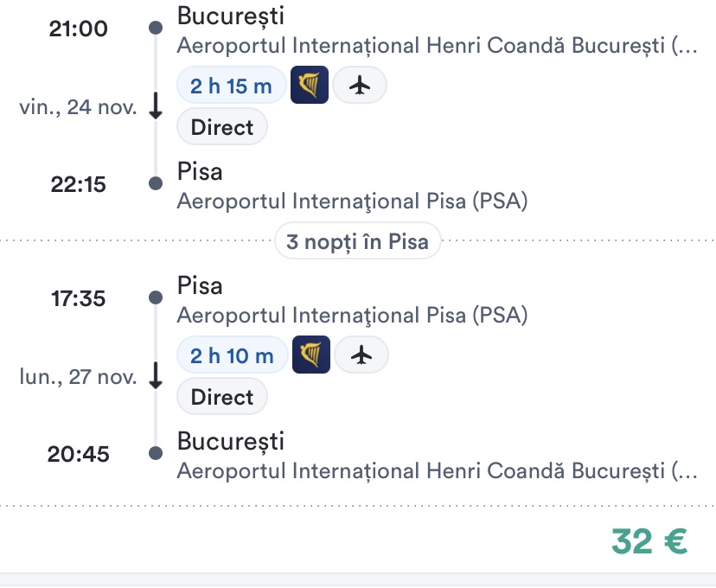Click the Ryanair logo on the outbound flight
The image size is (716, 588).
pyautogui.click(x=309, y=86)
